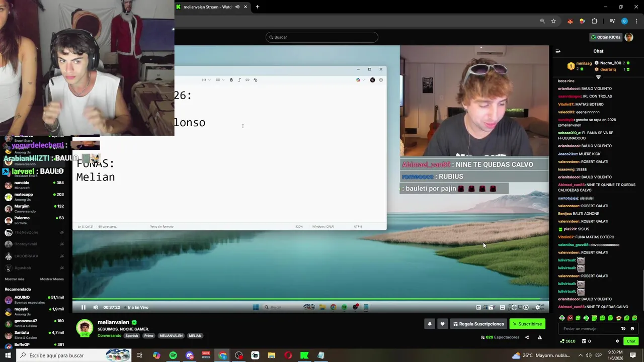Screen dimensions: 644x362
Task: Open File Explorer from the taskbar
Action: pos(272,355)
